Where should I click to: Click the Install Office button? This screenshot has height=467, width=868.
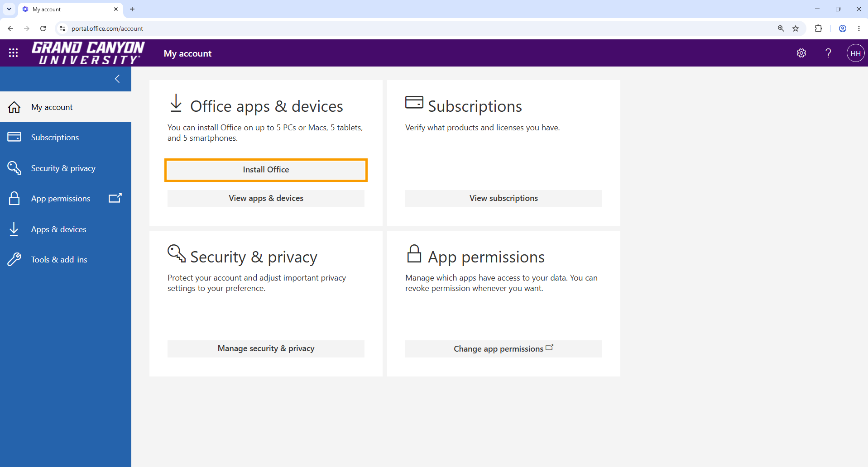[x=266, y=170]
